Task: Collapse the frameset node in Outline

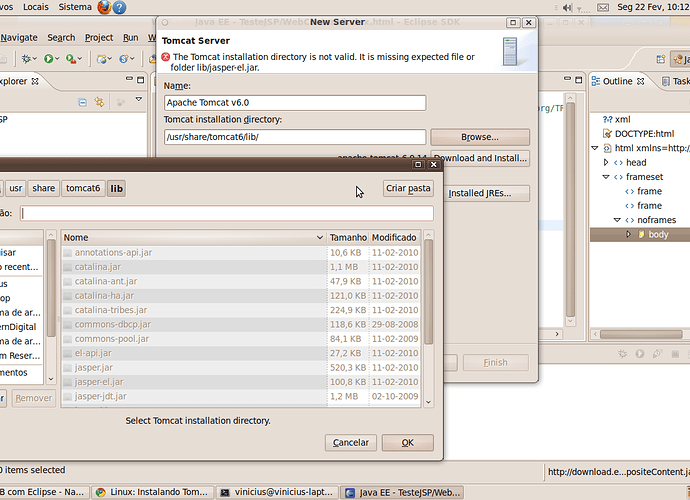Action: tap(606, 177)
